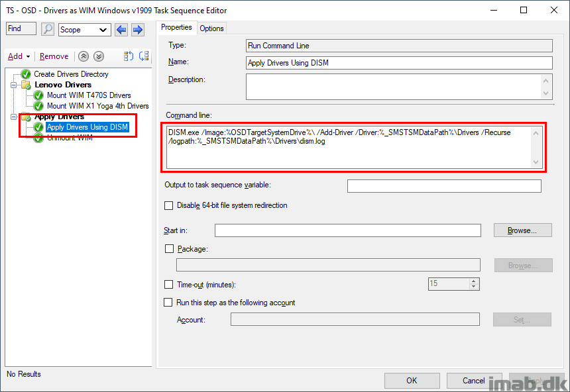
Task: Enable Time-out (minutes) checkbox
Action: (x=168, y=285)
